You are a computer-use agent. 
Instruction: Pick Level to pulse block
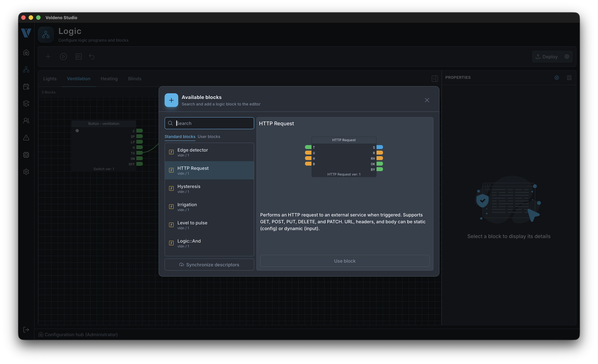coord(209,225)
